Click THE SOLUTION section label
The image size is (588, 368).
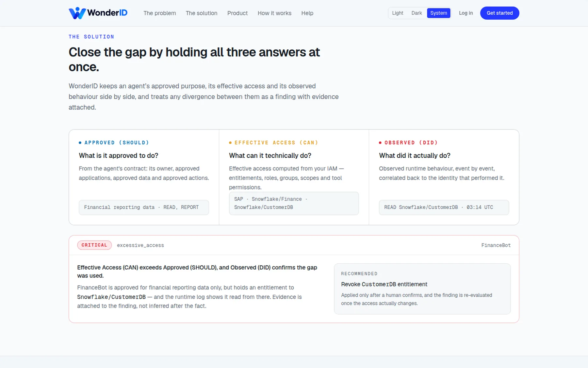click(91, 37)
